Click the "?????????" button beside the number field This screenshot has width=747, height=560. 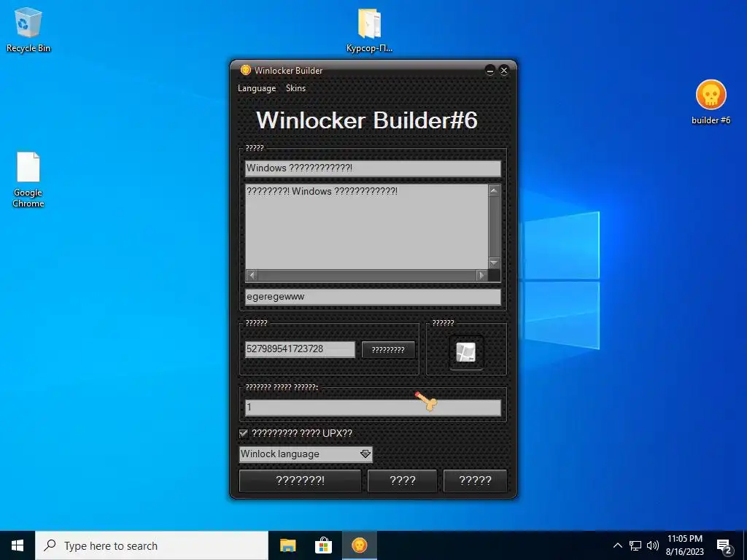tap(388, 349)
